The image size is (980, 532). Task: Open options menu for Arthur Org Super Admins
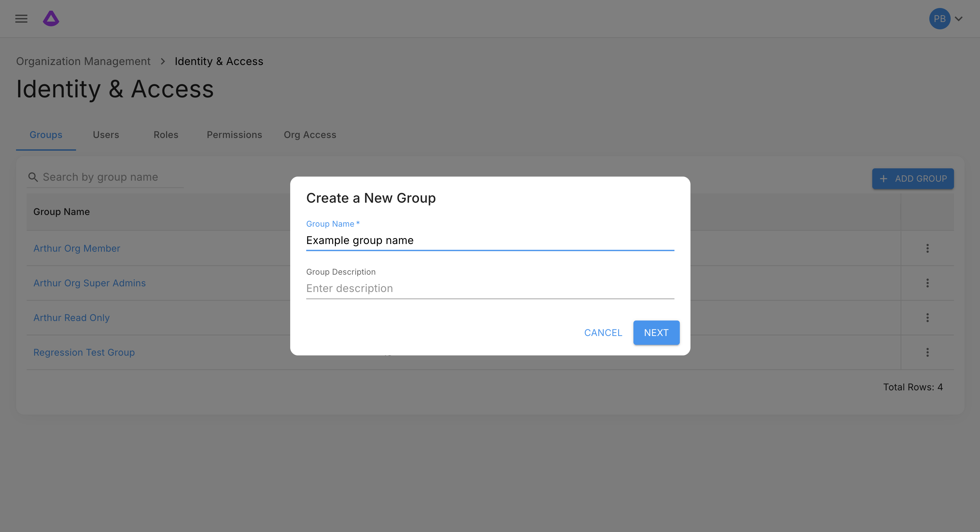[x=927, y=283]
